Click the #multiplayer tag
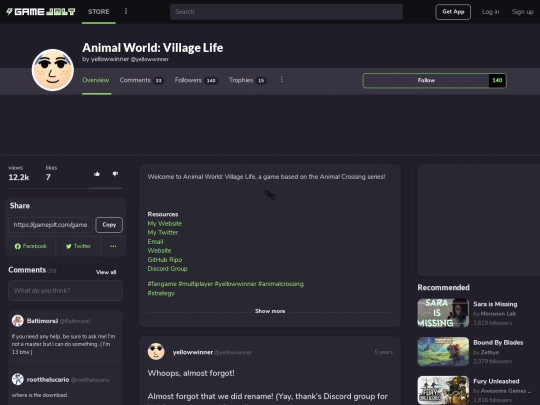540x405 pixels. [196, 284]
